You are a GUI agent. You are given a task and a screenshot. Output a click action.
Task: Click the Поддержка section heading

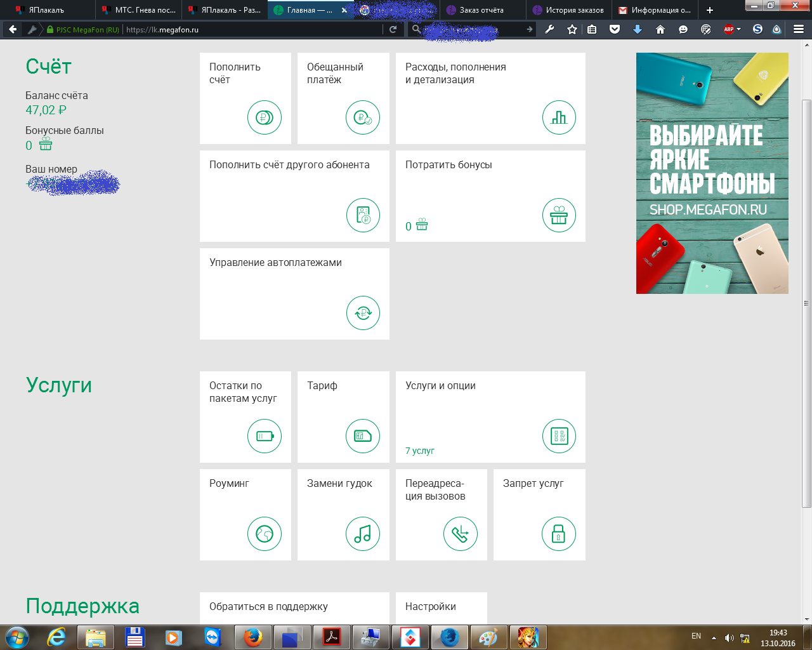click(82, 606)
